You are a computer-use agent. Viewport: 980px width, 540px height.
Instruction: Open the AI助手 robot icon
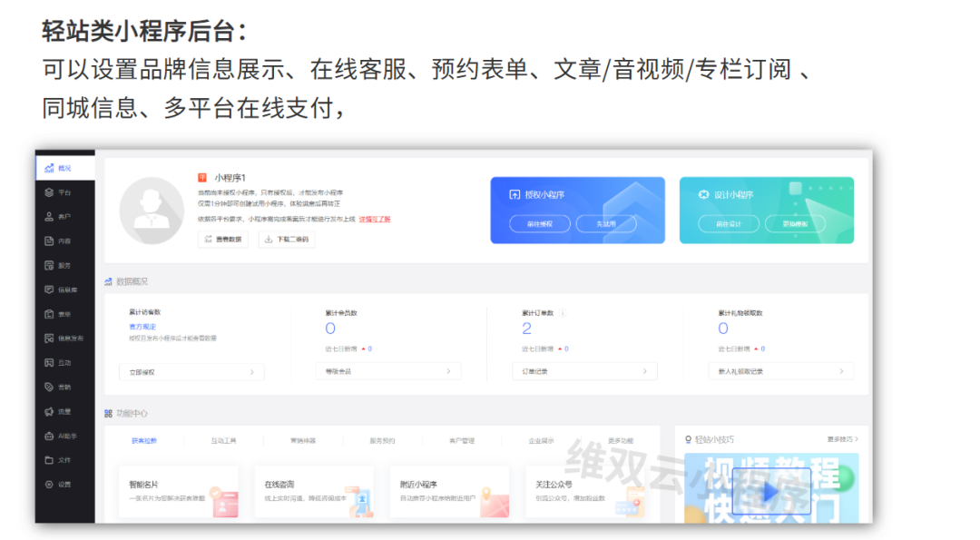[50, 436]
